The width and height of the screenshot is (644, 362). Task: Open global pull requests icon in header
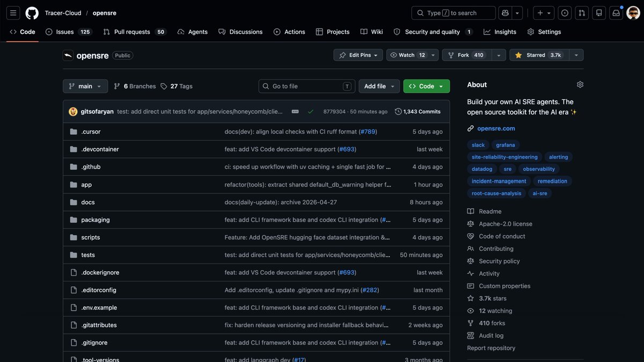[x=582, y=13]
